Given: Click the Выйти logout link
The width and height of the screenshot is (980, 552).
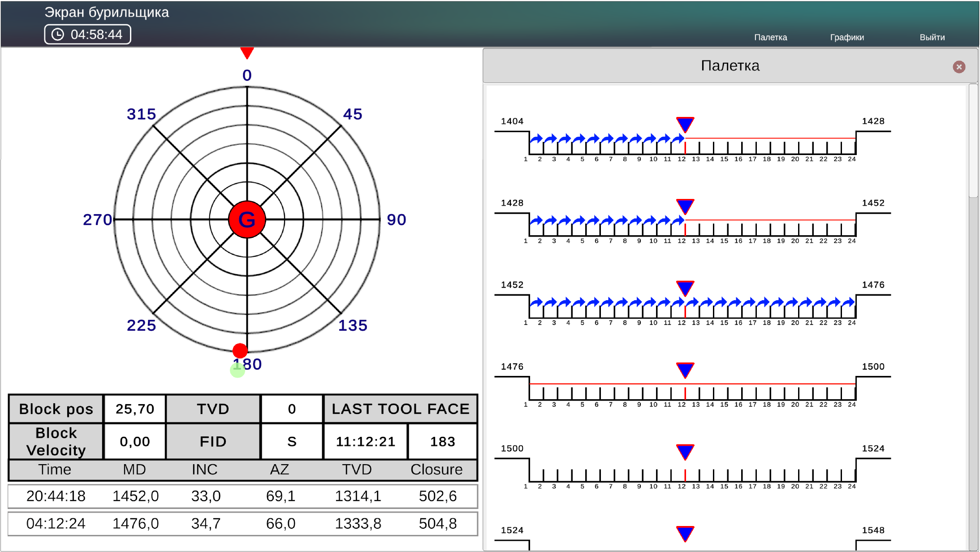Looking at the screenshot, I should (x=932, y=37).
